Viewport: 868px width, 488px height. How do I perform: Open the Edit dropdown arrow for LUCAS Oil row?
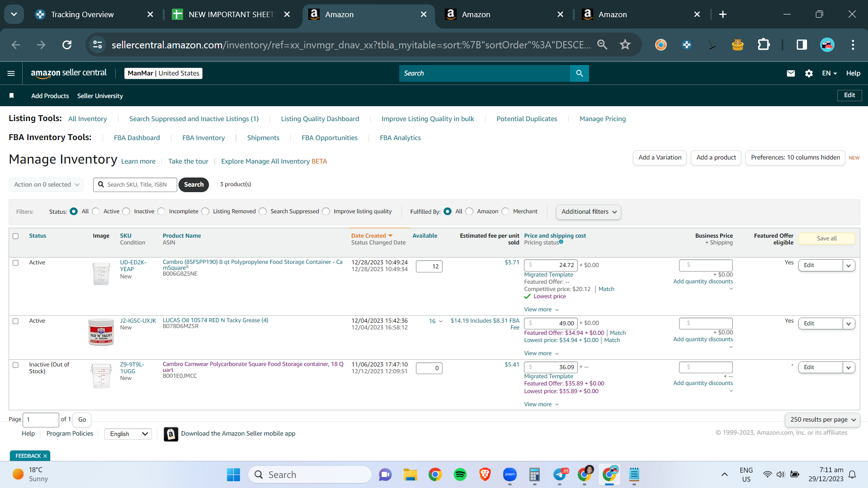click(849, 324)
